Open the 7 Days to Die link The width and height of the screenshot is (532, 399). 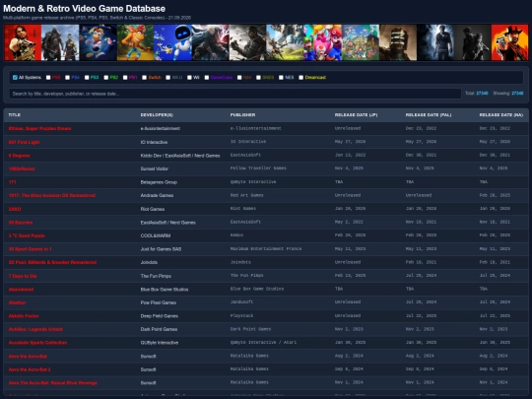coord(23,276)
